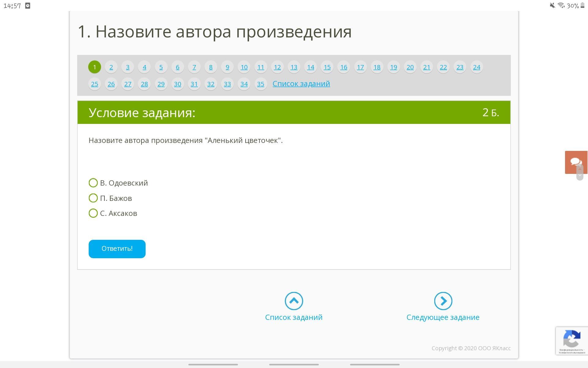
Task: Tap the Wi-Fi status icon
Action: pos(561,6)
